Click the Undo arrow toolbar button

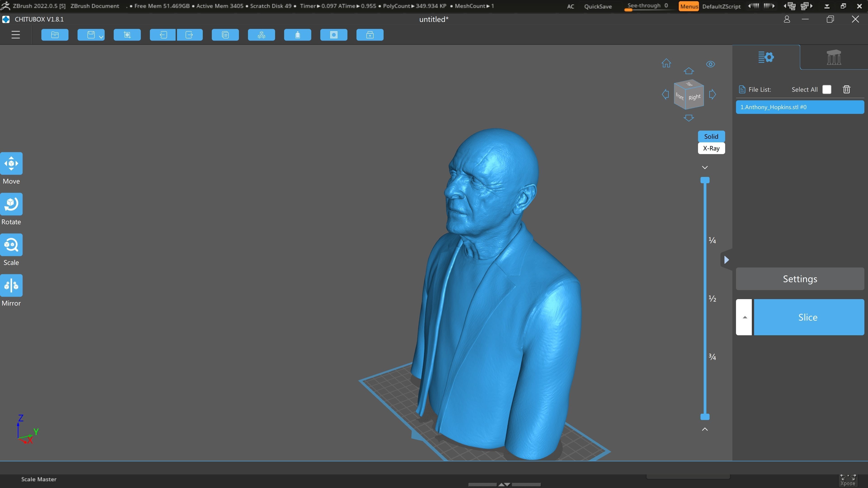pyautogui.click(x=163, y=35)
